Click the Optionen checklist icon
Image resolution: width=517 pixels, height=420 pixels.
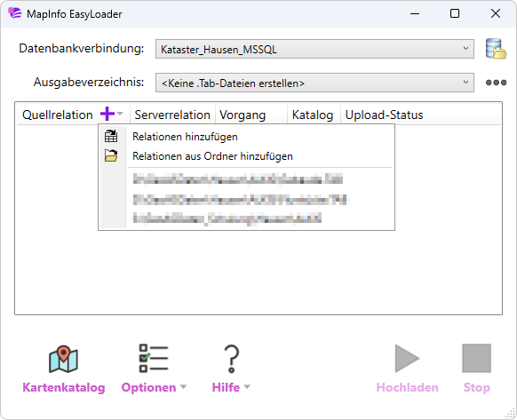click(154, 359)
